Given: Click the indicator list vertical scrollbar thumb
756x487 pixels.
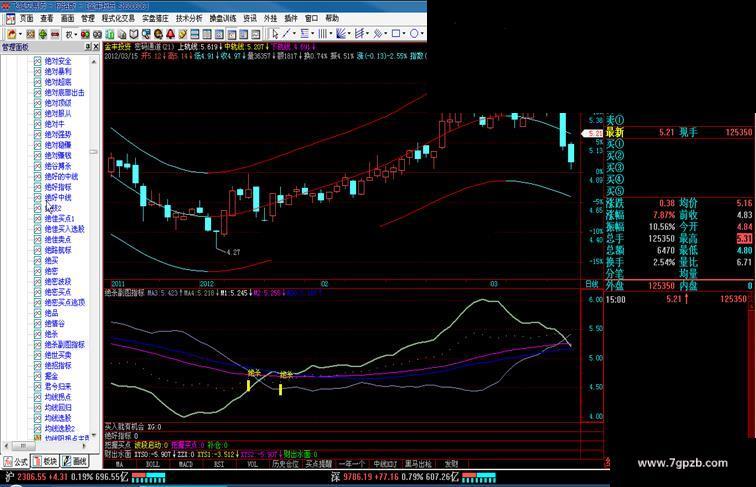Looking at the screenshot, I should pos(94,151).
